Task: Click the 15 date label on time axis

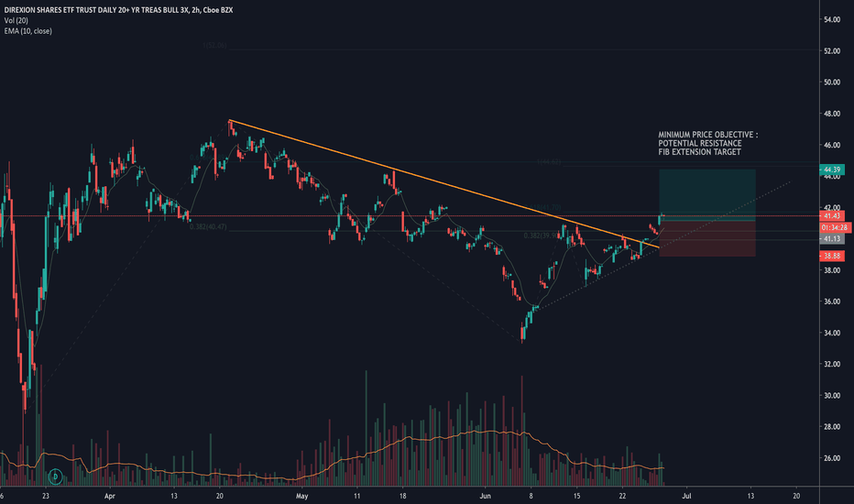Action: point(576,497)
